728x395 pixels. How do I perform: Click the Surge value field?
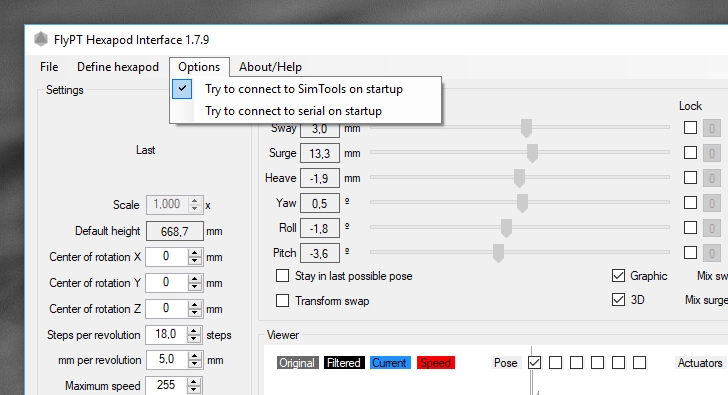pyautogui.click(x=320, y=153)
